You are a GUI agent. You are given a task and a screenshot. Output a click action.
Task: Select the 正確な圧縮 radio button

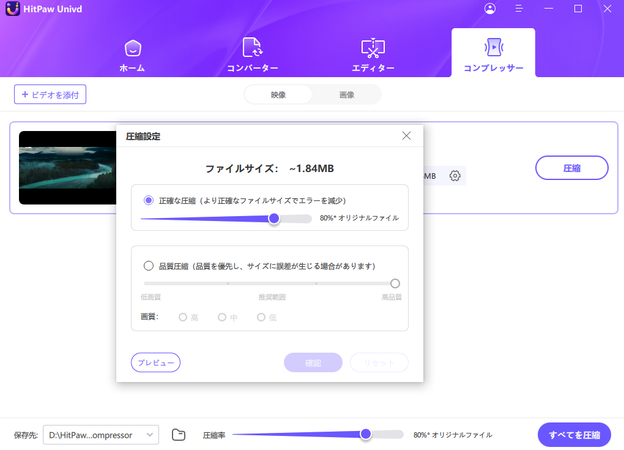pyautogui.click(x=149, y=200)
